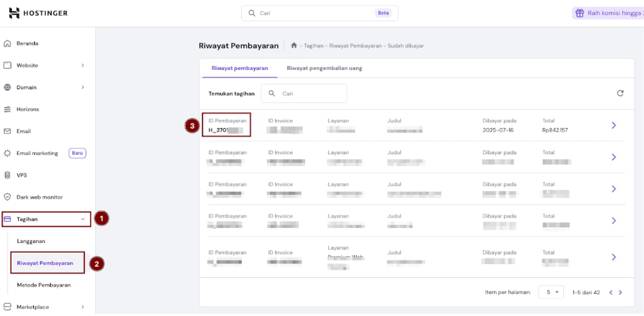Go to next page of payments
Viewport: 644px width, 316px height.
(x=620, y=292)
